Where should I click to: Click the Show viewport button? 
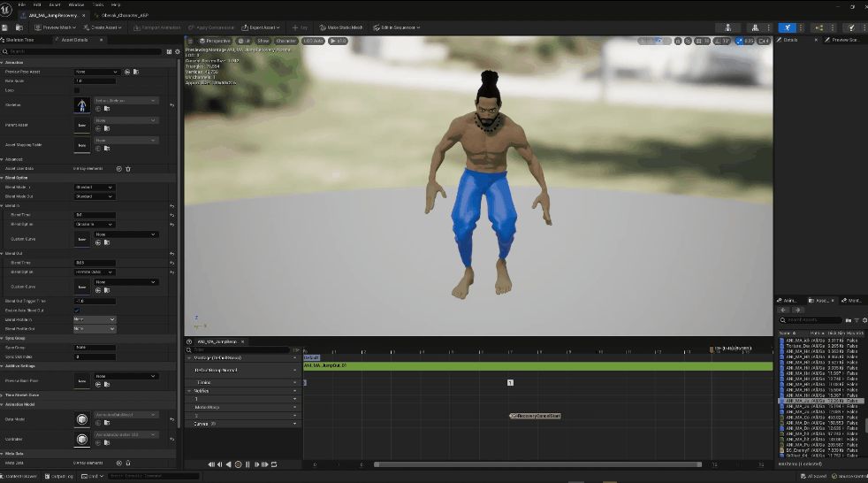(263, 41)
